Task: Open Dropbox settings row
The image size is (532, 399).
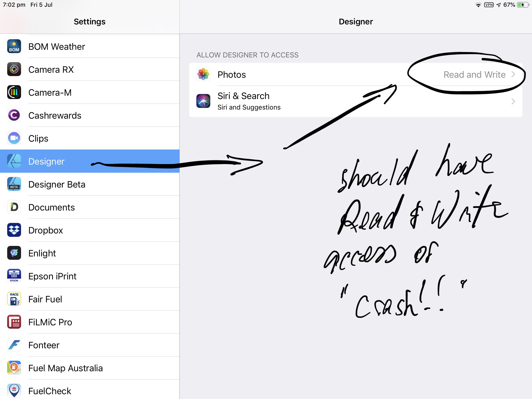Action: (90, 230)
